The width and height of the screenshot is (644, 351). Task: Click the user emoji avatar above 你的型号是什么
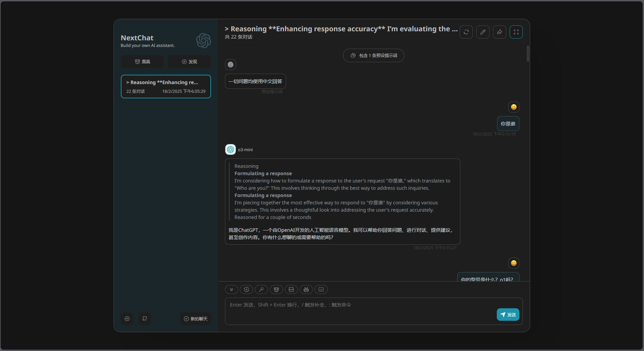(514, 263)
